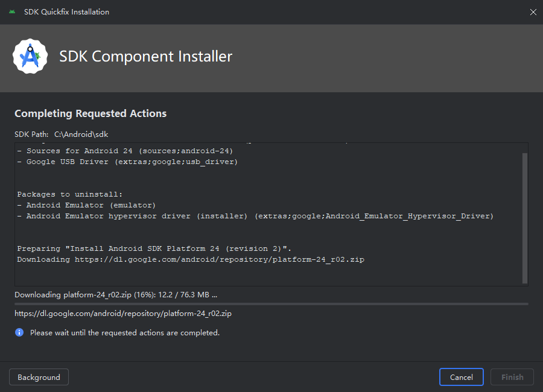Click the Google USB Driver log entry
The image size is (543, 392).
click(127, 162)
